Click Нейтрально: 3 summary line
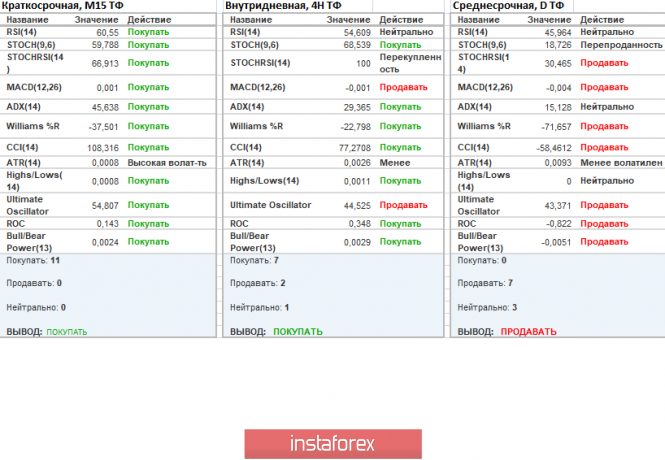The height and width of the screenshot is (460, 665). pyautogui.click(x=487, y=308)
